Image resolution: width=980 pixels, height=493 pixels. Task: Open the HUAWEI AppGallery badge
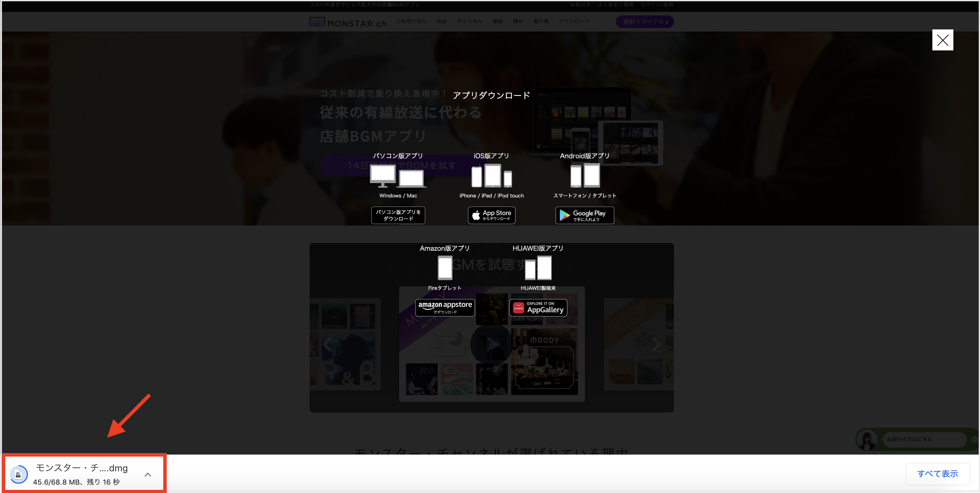[x=538, y=307]
